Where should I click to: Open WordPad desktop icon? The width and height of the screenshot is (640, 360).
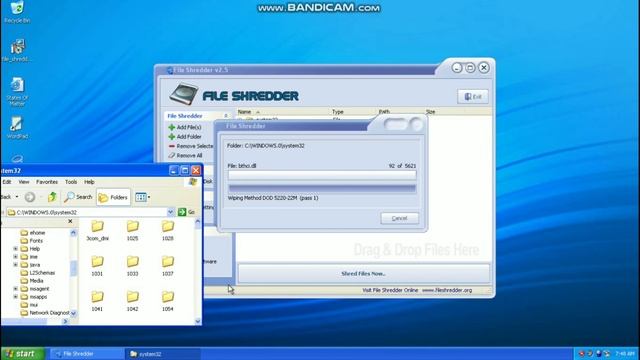(x=17, y=128)
